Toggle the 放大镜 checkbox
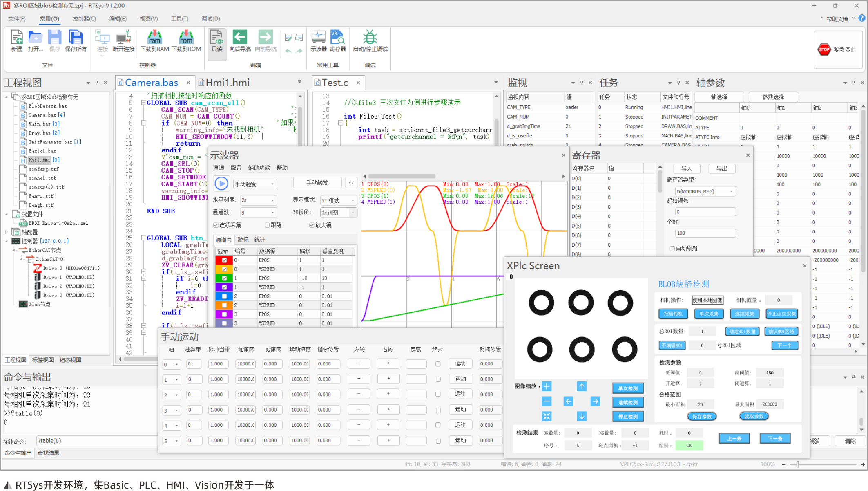This screenshot has height=491, width=868. (312, 225)
